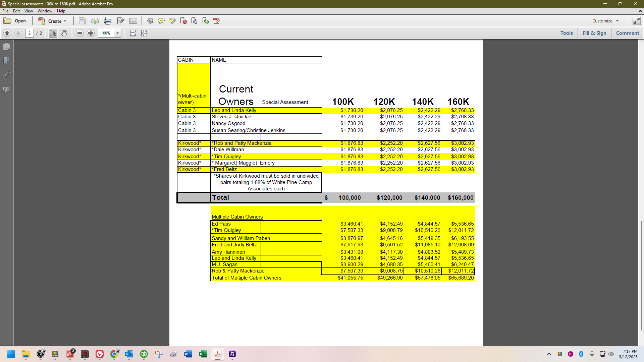Select the Hand pan tool

click(x=64, y=33)
